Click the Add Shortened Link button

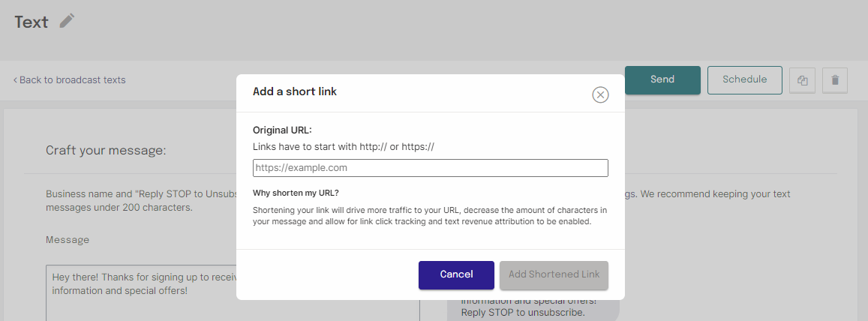tap(554, 274)
